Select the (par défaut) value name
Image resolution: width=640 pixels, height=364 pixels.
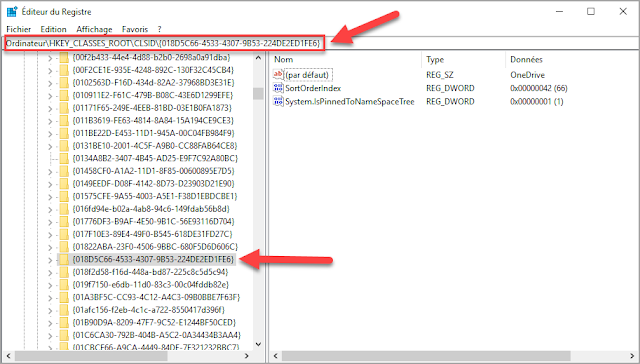click(x=307, y=75)
